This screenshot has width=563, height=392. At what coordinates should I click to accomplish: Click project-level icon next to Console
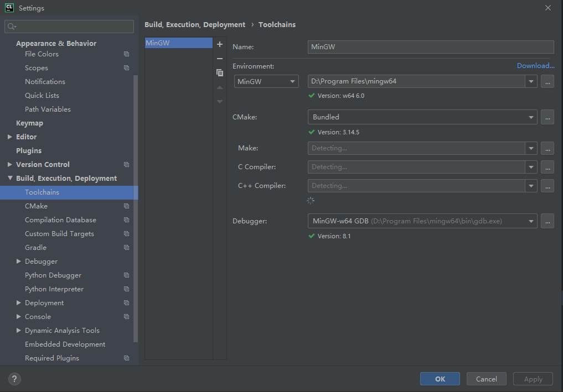tap(126, 317)
